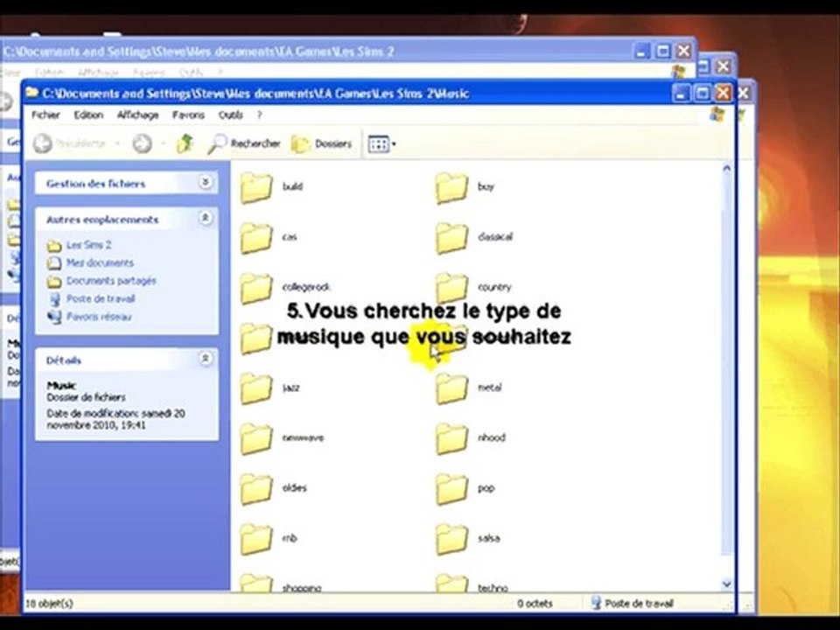Open the forward button history dropdown arrow

[163, 143]
